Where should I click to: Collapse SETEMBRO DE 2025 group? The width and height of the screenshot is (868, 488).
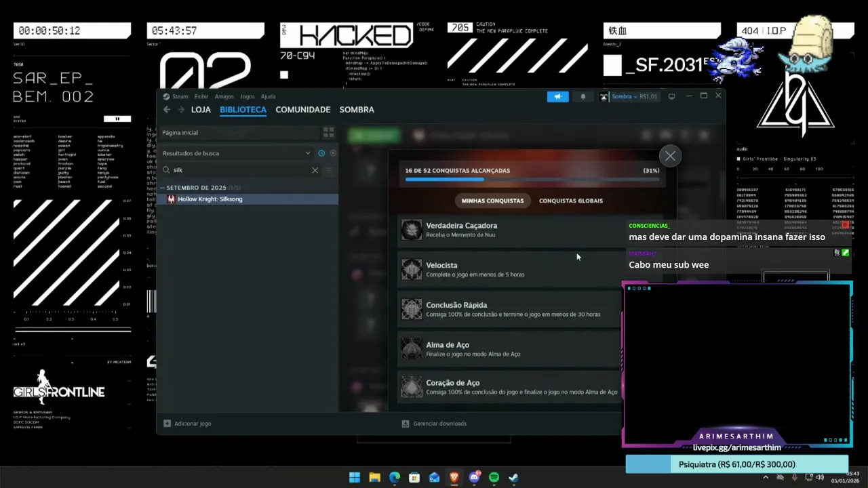tap(163, 188)
